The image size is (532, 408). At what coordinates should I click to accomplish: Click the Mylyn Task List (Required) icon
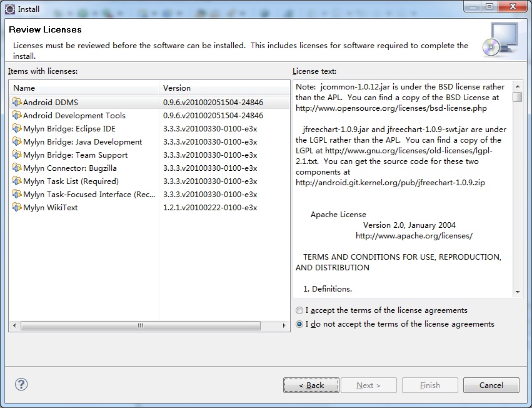(x=17, y=181)
